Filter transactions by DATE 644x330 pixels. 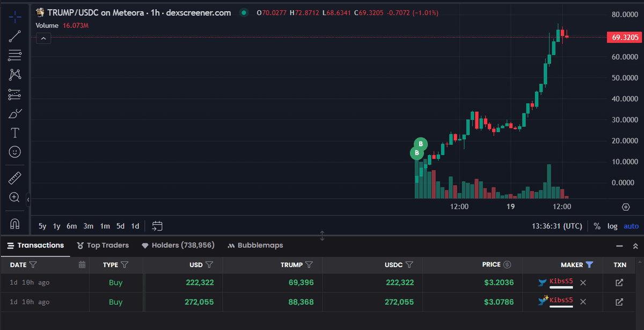tap(33, 264)
